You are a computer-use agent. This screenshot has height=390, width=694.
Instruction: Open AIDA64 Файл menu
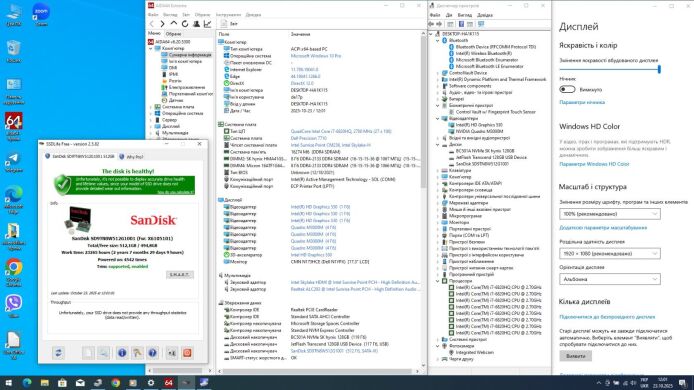click(x=153, y=15)
